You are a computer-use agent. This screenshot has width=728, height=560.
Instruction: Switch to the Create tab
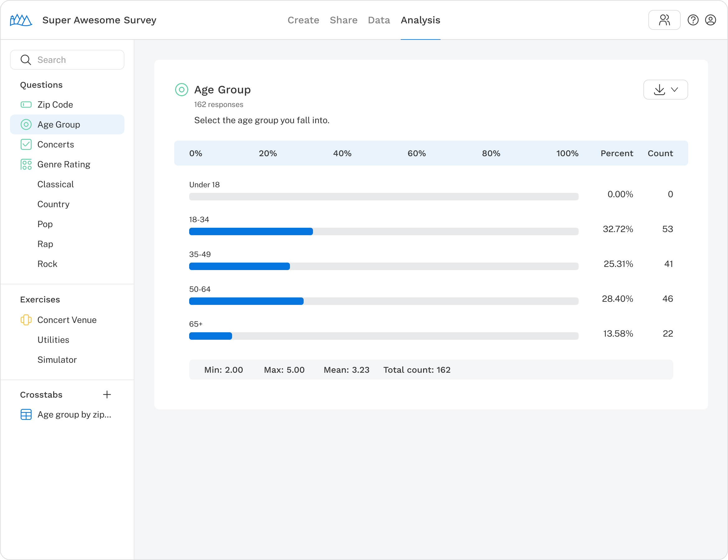pos(303,20)
